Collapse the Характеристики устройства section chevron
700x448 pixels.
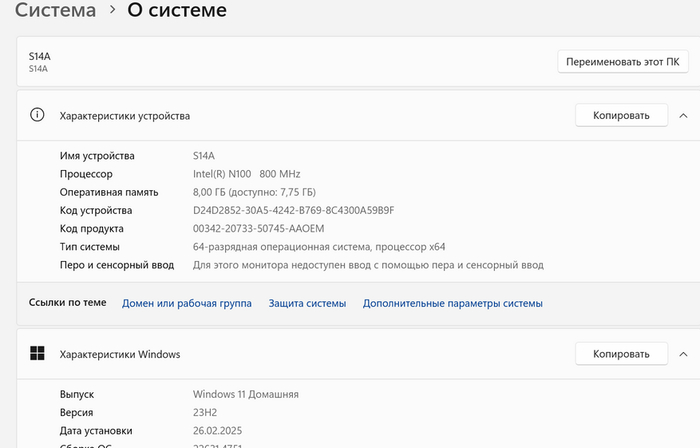(683, 115)
